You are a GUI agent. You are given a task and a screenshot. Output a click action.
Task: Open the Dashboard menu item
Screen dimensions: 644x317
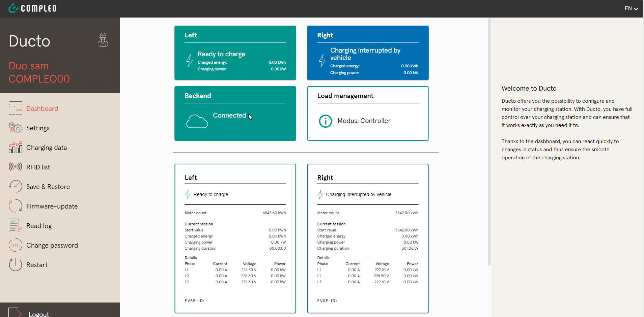click(42, 108)
